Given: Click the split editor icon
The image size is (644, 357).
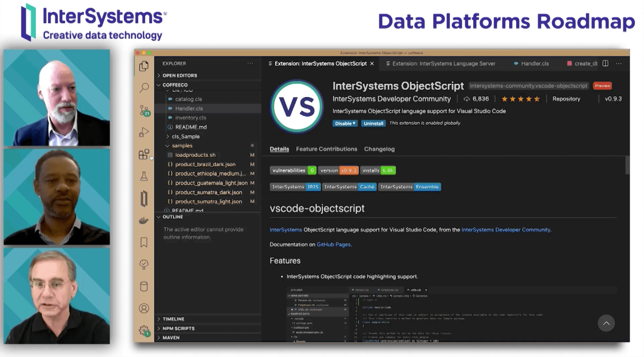Looking at the screenshot, I should 605,63.
